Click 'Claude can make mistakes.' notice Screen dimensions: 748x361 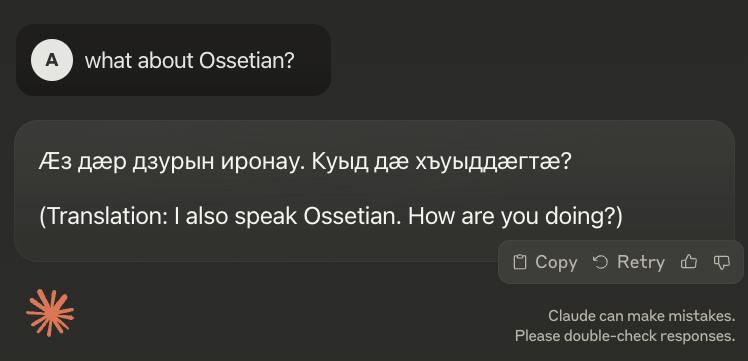click(641, 316)
